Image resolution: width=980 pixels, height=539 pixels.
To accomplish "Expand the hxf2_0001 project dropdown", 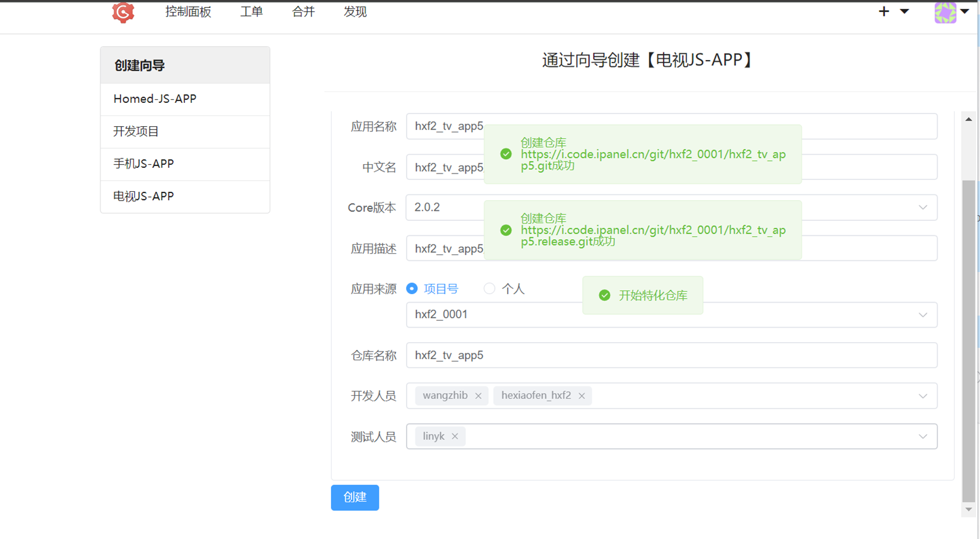I will pos(923,315).
